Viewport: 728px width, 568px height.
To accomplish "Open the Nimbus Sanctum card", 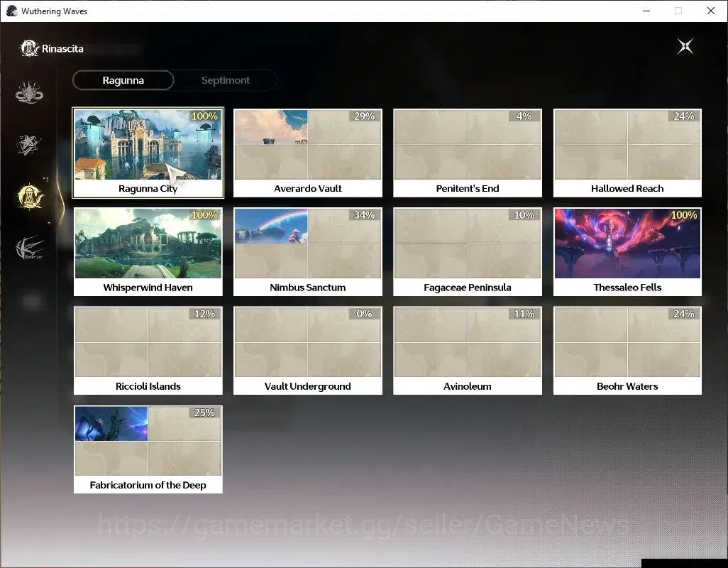I will point(308,252).
